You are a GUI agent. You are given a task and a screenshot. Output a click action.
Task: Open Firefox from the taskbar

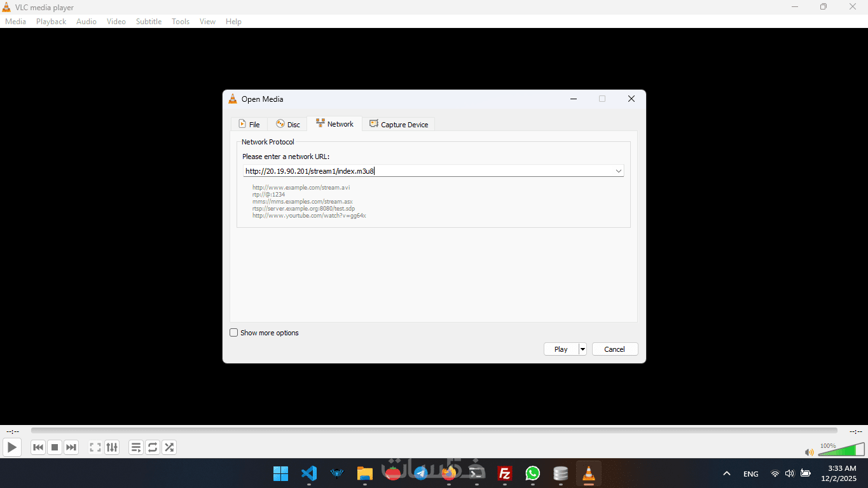[449, 473]
